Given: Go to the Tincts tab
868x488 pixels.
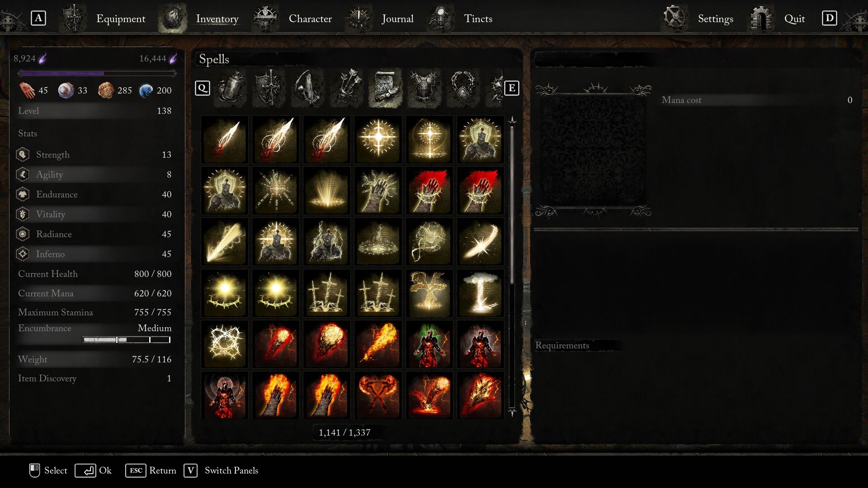Looking at the screenshot, I should [478, 19].
